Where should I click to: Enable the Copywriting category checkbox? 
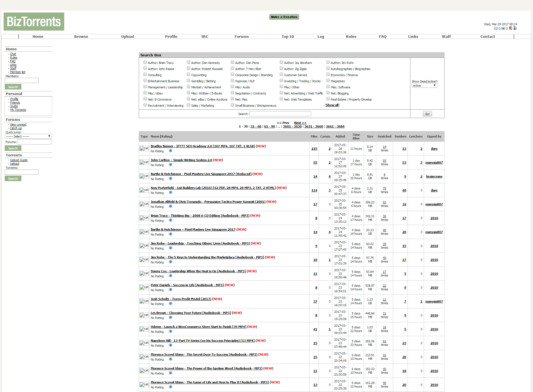click(189, 74)
